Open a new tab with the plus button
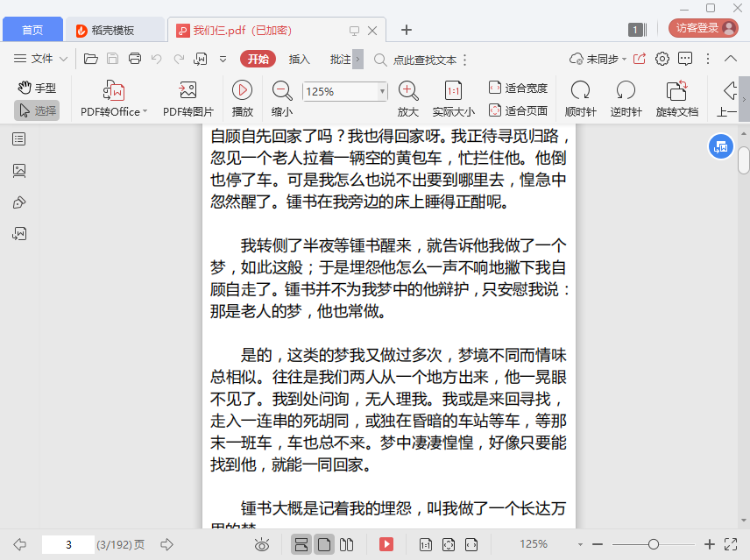The width and height of the screenshot is (750, 560). tap(406, 30)
